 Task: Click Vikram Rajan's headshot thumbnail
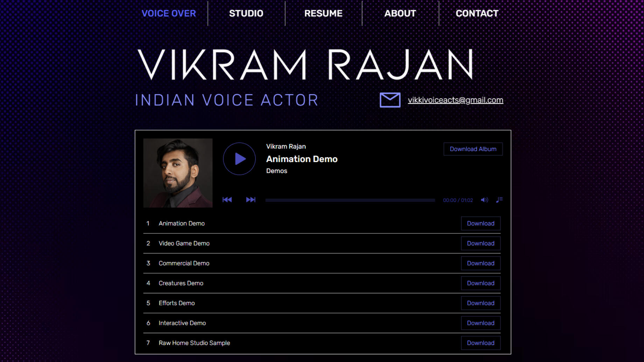(178, 173)
